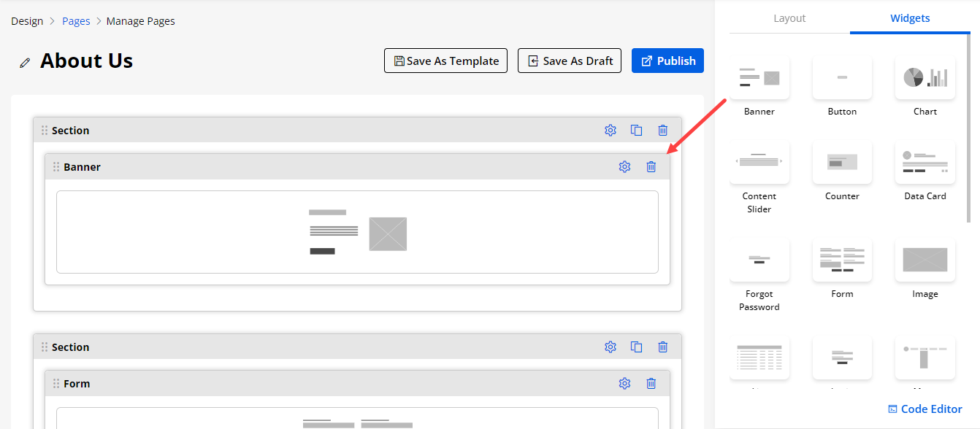Viewport: 980px width, 429px height.
Task: Go to Pages in the breadcrumb
Action: [76, 21]
